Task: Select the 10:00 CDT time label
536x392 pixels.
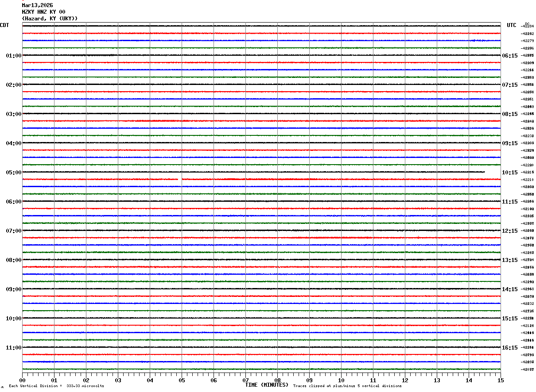Action: pos(14,319)
